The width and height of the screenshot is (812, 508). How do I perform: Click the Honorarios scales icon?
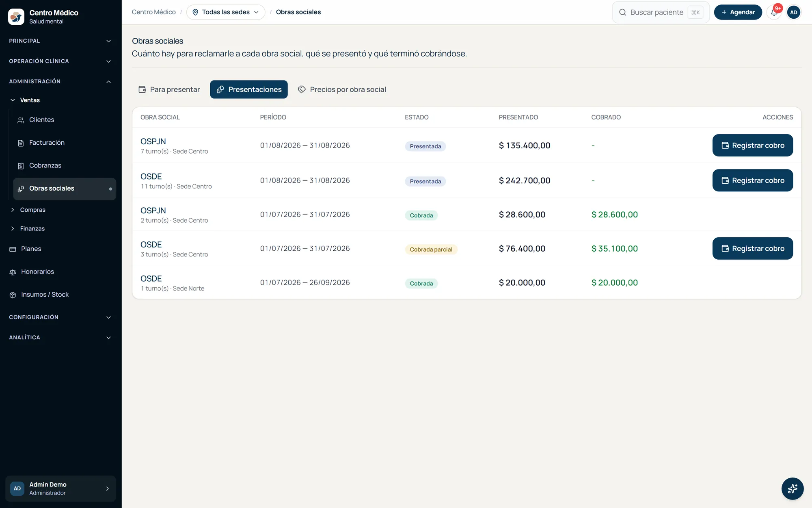click(x=13, y=272)
